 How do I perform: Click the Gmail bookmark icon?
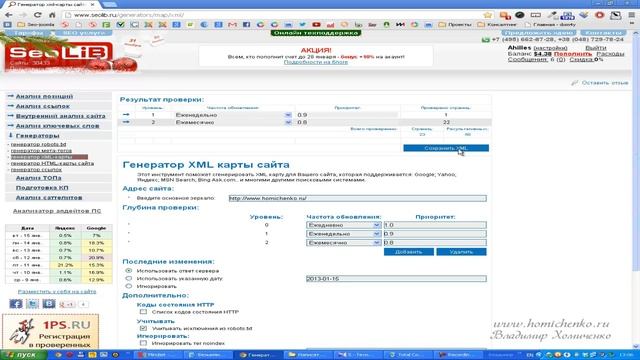(232, 24)
